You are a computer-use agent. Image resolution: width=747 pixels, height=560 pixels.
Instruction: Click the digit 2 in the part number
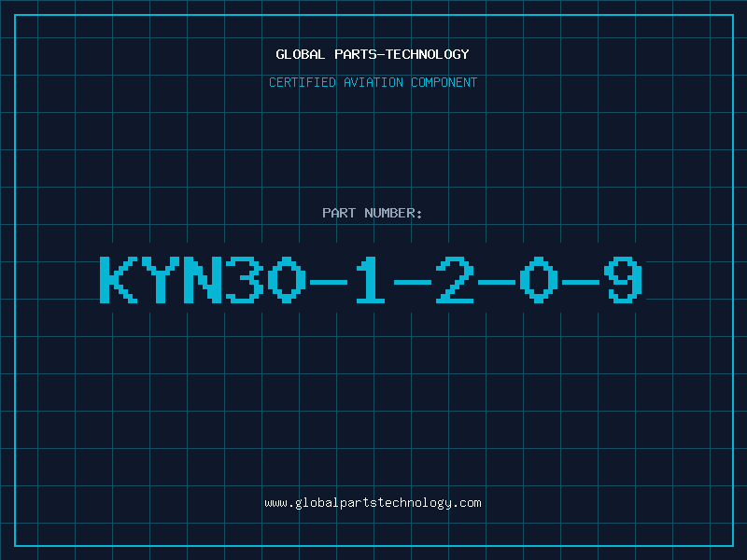(x=455, y=279)
